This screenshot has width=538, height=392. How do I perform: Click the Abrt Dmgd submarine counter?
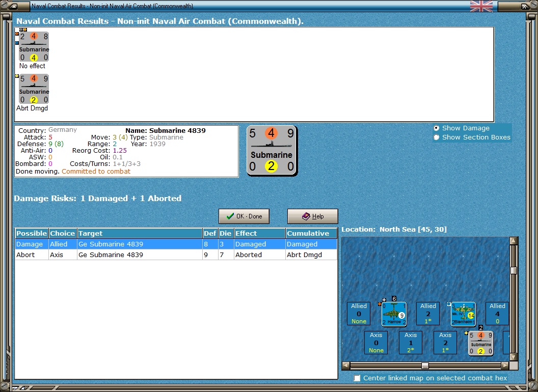pos(34,89)
